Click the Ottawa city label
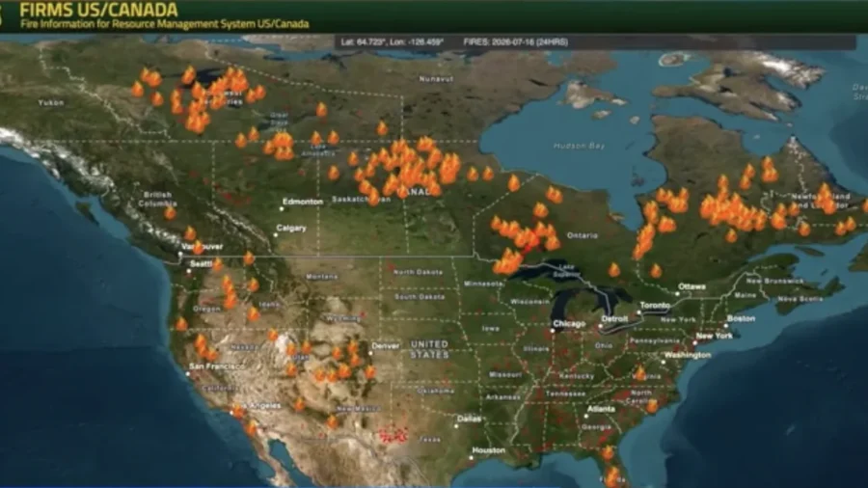 (692, 286)
